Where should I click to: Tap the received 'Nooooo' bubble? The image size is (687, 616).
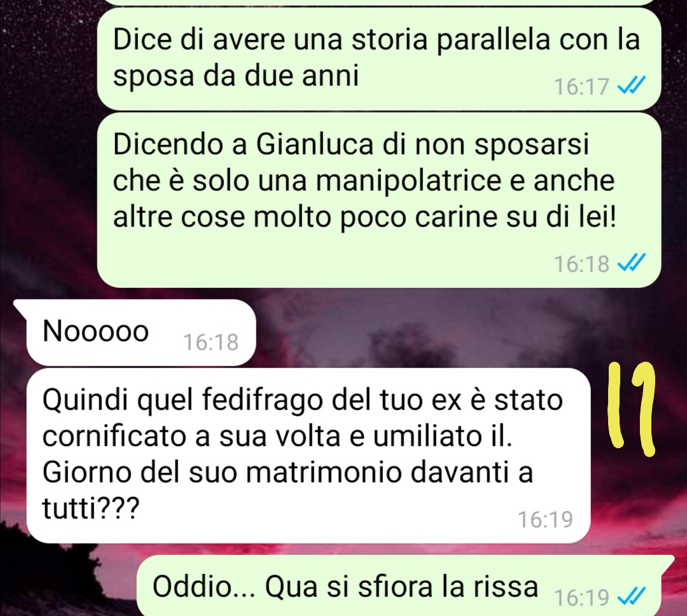(x=135, y=332)
